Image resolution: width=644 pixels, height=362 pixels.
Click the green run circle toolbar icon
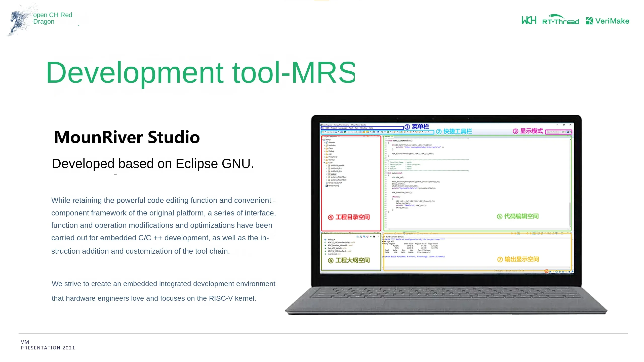pos(388,132)
